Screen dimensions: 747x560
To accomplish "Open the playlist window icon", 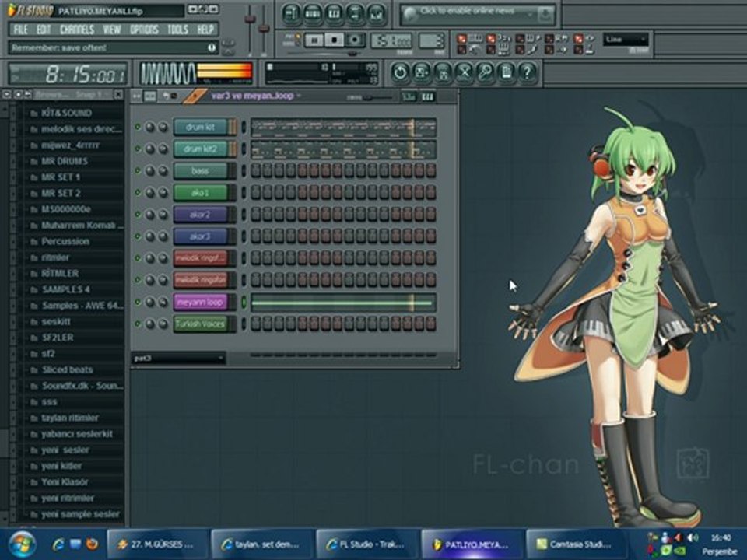I will coord(292,14).
